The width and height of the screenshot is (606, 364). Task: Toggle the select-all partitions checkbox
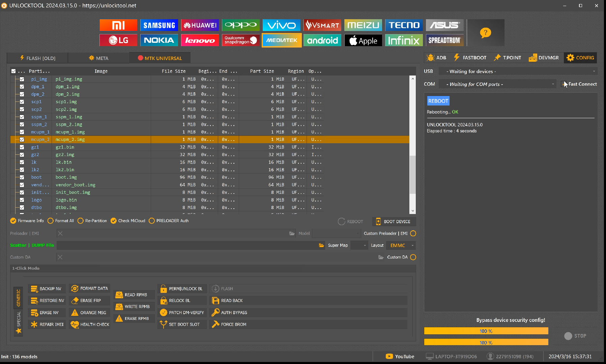[x=13, y=71]
